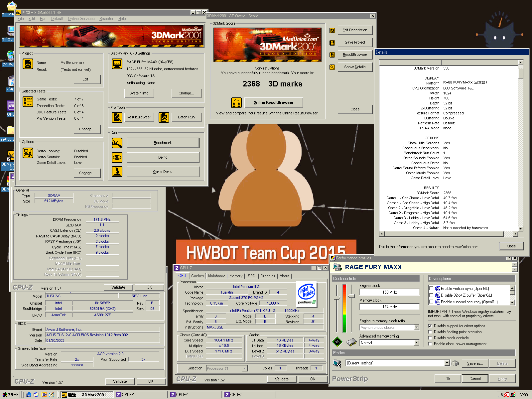The width and height of the screenshot is (532, 399).
Task: Click the Options demo settings icon
Action: click(x=28, y=153)
